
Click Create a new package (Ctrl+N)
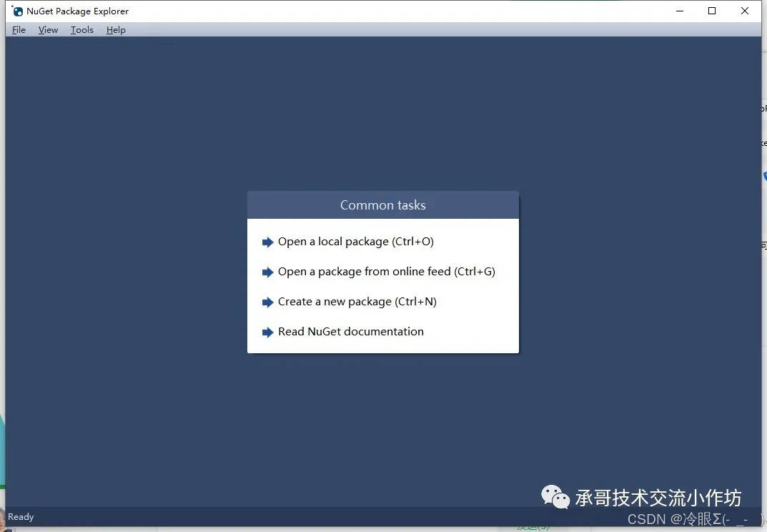click(357, 302)
